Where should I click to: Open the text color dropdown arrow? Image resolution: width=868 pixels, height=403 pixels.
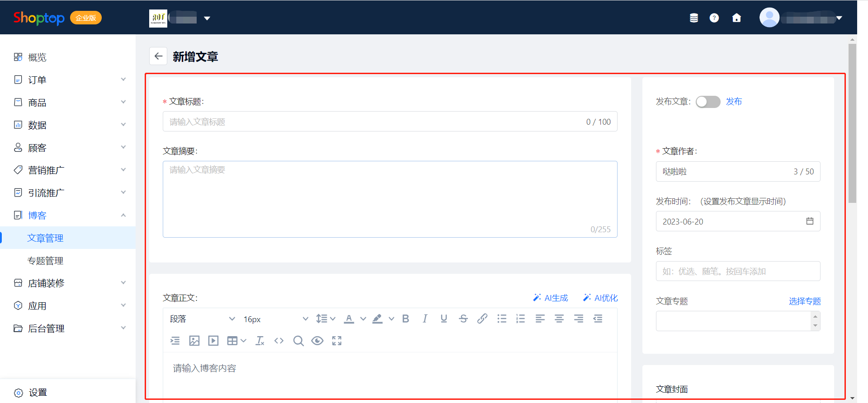point(363,319)
